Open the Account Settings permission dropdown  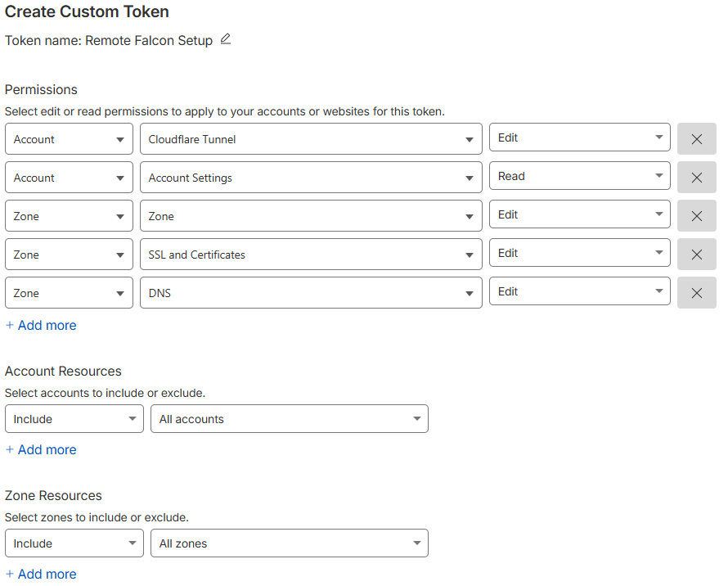coord(311,178)
